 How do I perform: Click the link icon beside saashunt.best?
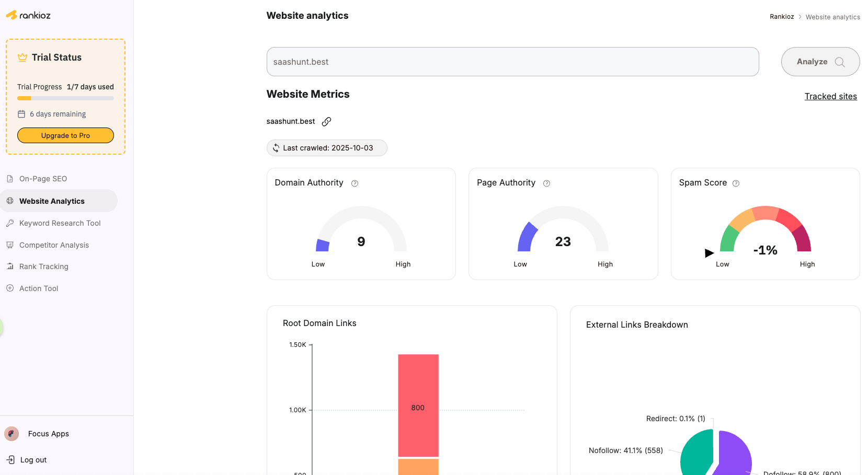pyautogui.click(x=326, y=122)
